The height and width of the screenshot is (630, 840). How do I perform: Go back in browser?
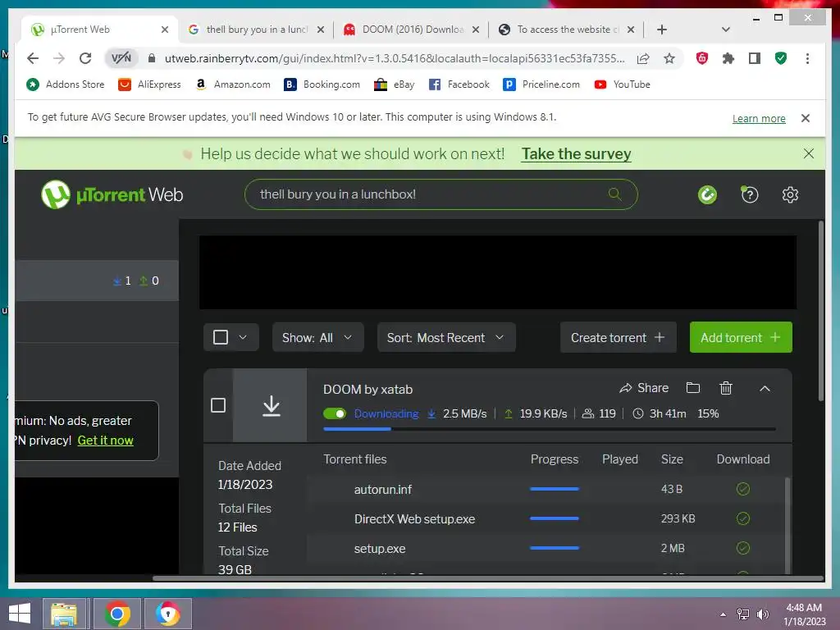point(33,58)
